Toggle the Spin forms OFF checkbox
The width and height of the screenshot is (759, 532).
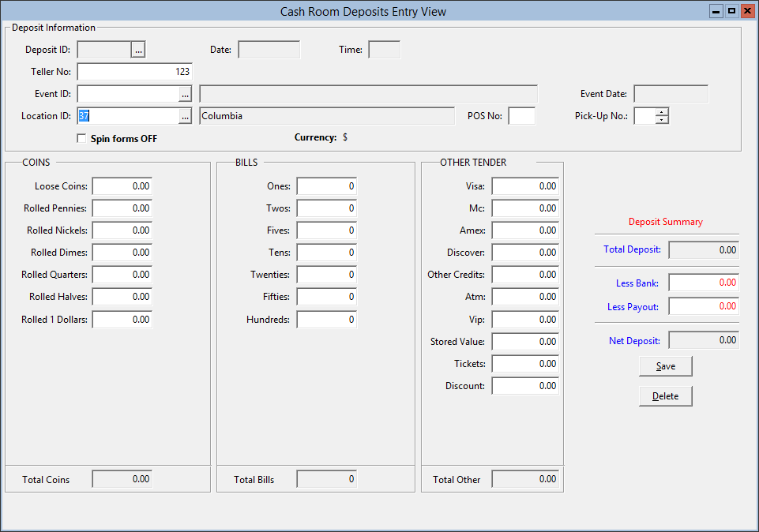point(81,138)
